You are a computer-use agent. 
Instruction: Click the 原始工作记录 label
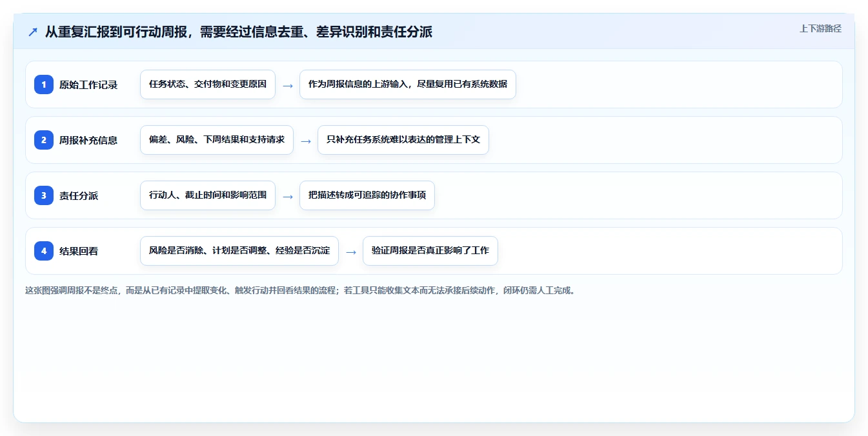click(88, 84)
